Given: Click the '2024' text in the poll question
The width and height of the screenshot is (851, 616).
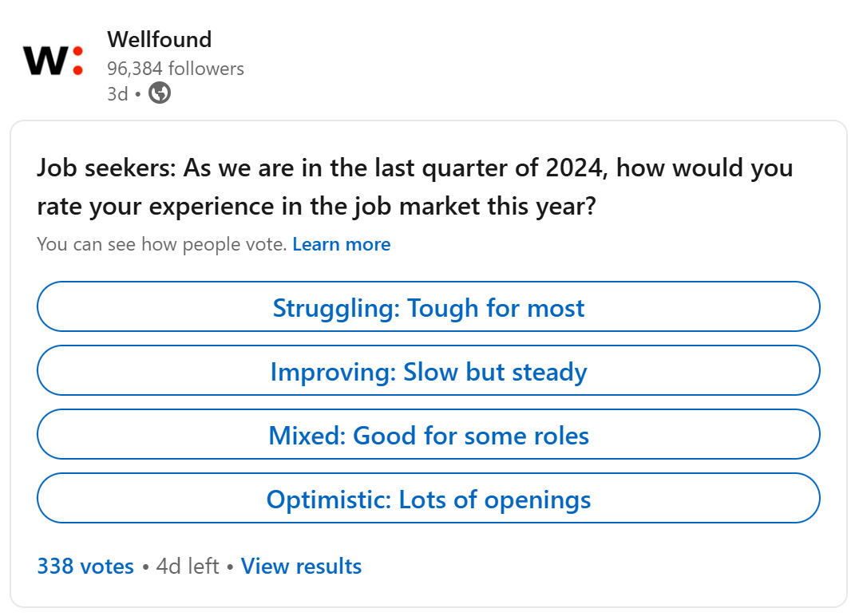Looking at the screenshot, I should click(x=576, y=168).
